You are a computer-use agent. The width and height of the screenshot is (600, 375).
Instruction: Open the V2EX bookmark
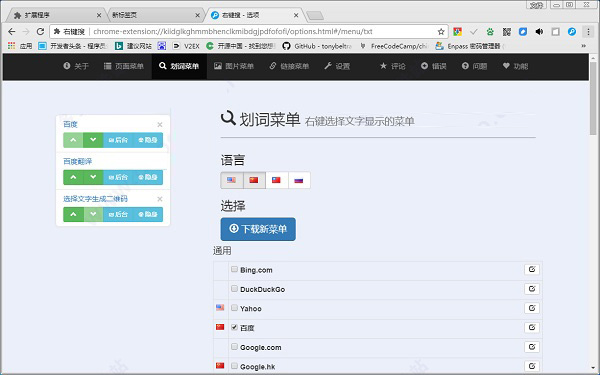point(186,46)
